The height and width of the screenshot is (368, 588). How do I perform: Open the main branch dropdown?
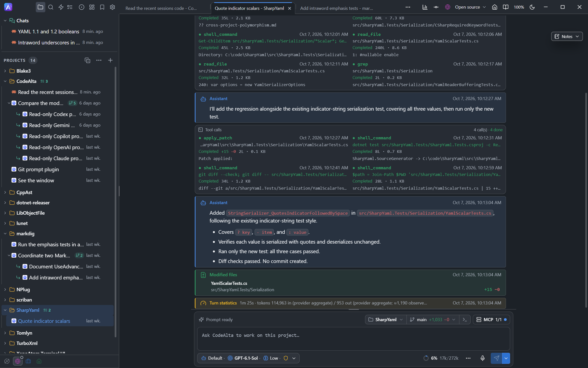pyautogui.click(x=432, y=320)
